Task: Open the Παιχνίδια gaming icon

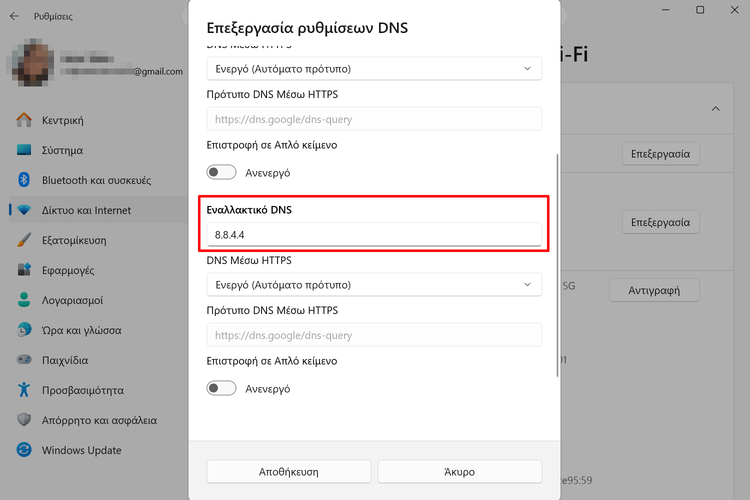Action: tap(25, 360)
